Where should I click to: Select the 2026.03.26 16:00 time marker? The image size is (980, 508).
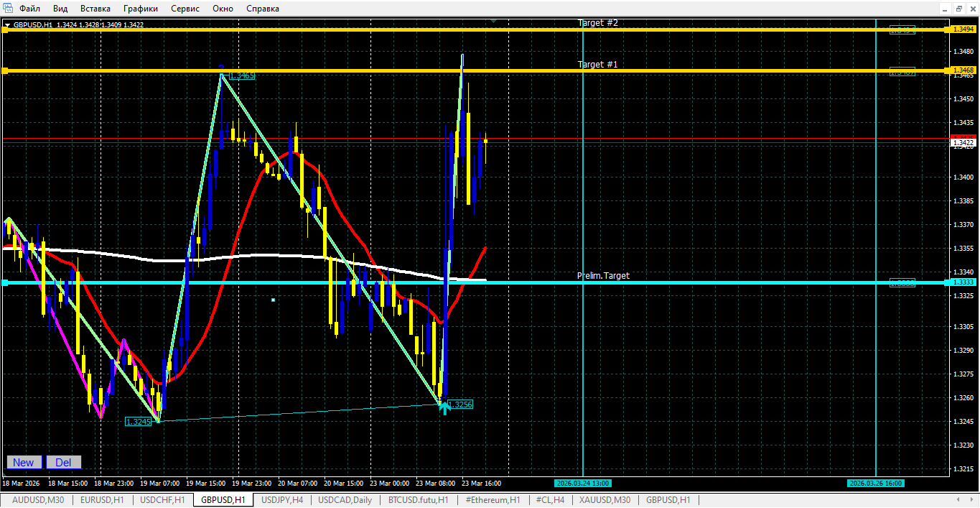875,483
